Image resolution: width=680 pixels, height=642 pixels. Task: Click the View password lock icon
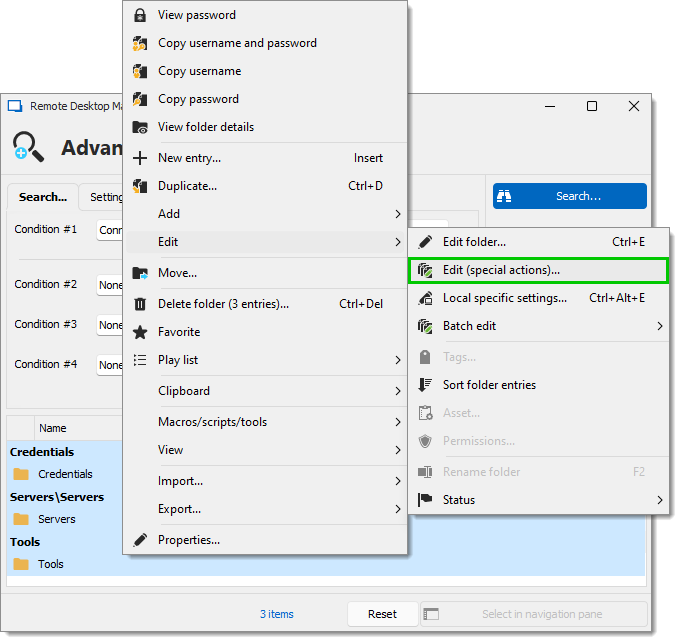point(140,15)
